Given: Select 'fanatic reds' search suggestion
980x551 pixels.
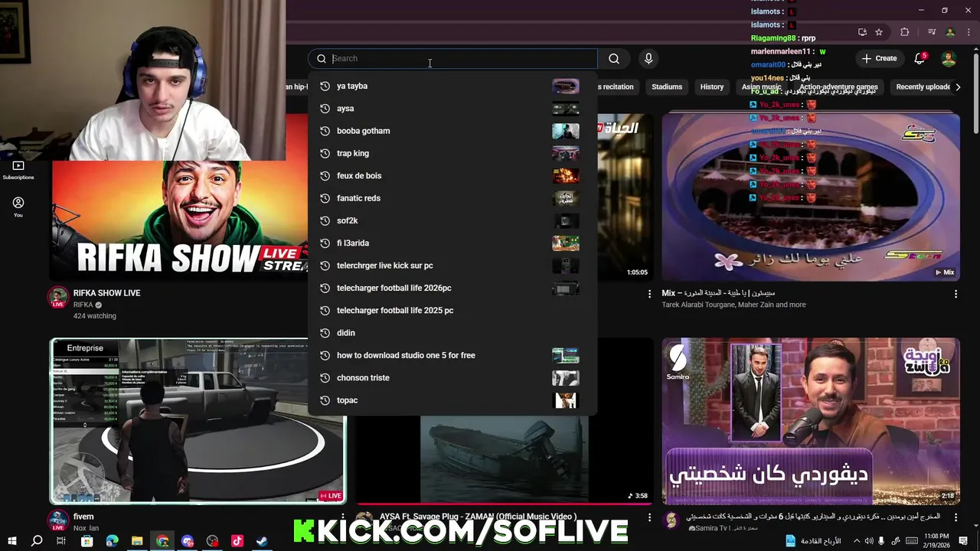Looking at the screenshot, I should [452, 198].
